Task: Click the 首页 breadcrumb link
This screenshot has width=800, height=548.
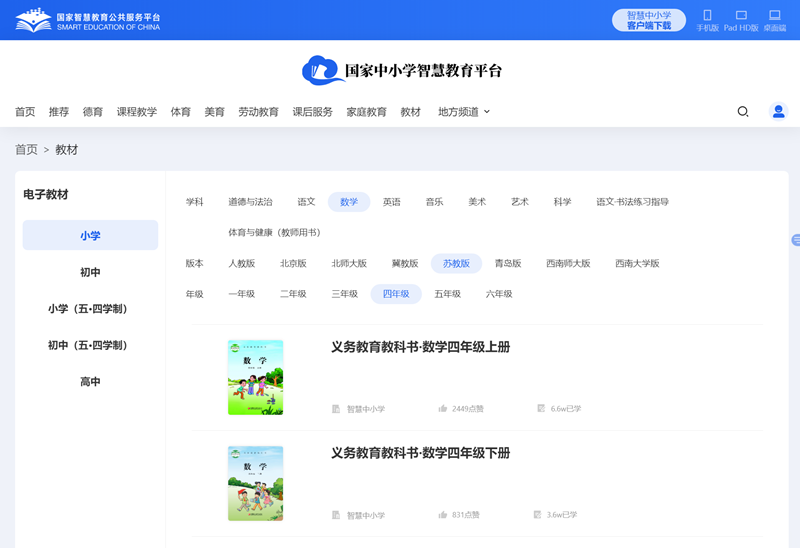Action: click(x=26, y=150)
